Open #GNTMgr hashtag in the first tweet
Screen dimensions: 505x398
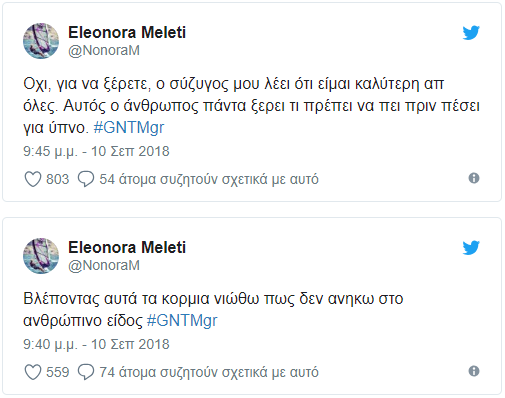point(129,128)
